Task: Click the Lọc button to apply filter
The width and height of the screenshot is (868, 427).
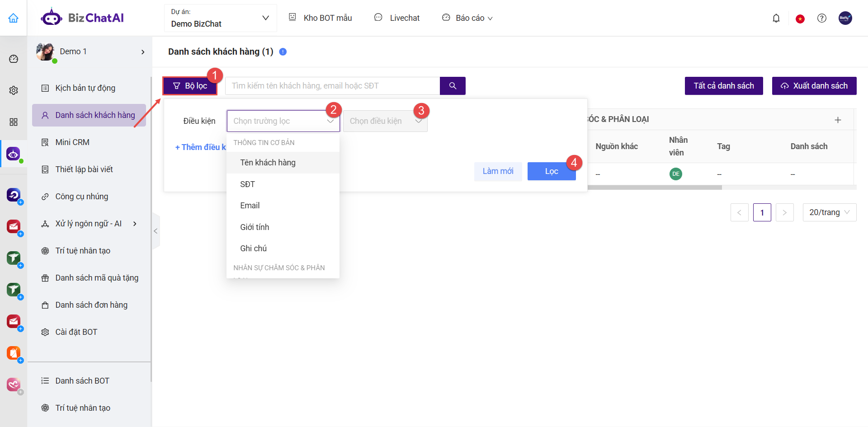Action: (x=551, y=171)
